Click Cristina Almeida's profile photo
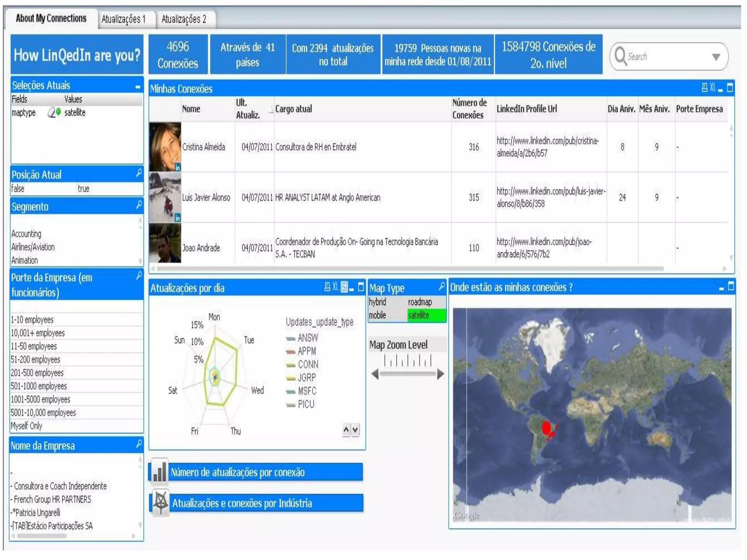Viewport: 747px width, 560px height. (x=165, y=147)
